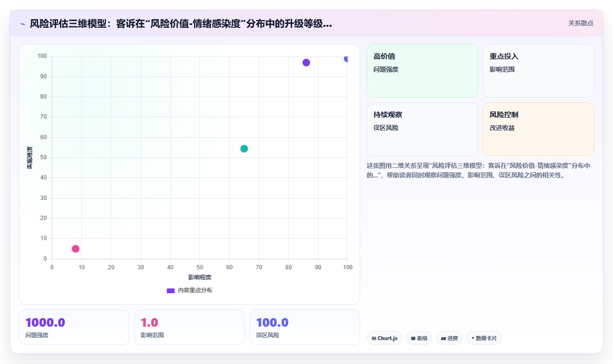Image resolution: width=613 pixels, height=364 pixels.
Task: Toggle the 内容重点分布 legend swatch
Action: click(170, 290)
